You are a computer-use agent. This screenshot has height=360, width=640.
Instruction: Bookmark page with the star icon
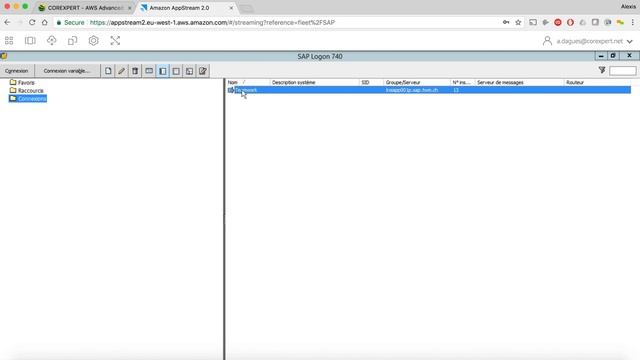coord(518,22)
